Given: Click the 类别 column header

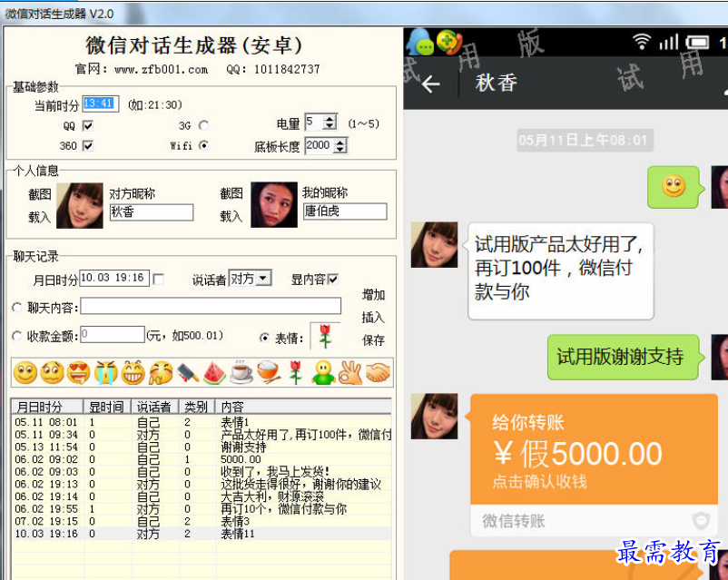Looking at the screenshot, I should click(x=196, y=407).
